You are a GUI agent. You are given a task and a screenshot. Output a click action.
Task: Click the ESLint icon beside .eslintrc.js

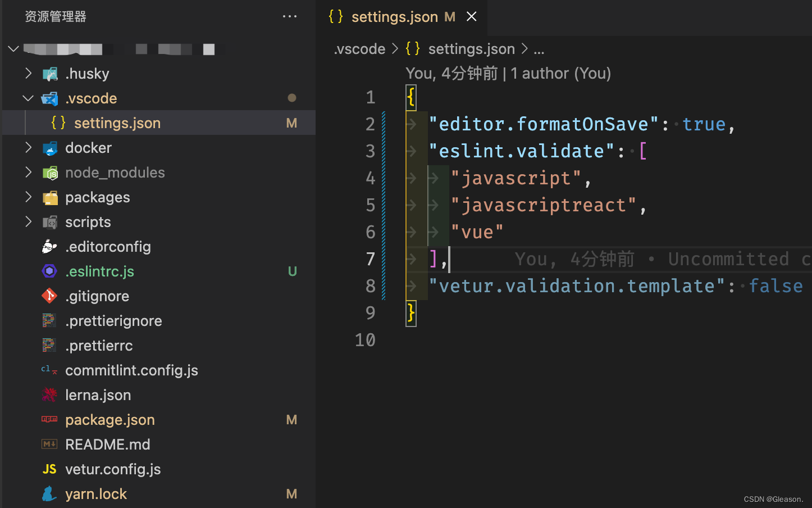[49, 271]
